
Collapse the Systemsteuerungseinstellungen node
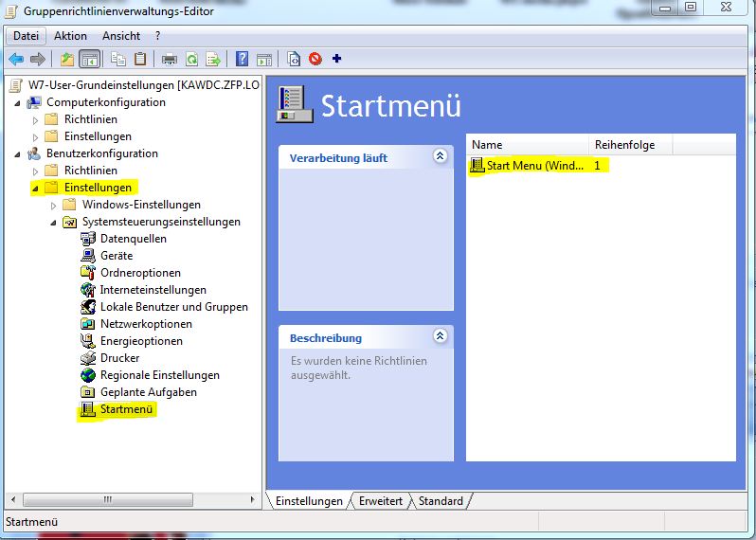click(x=53, y=223)
